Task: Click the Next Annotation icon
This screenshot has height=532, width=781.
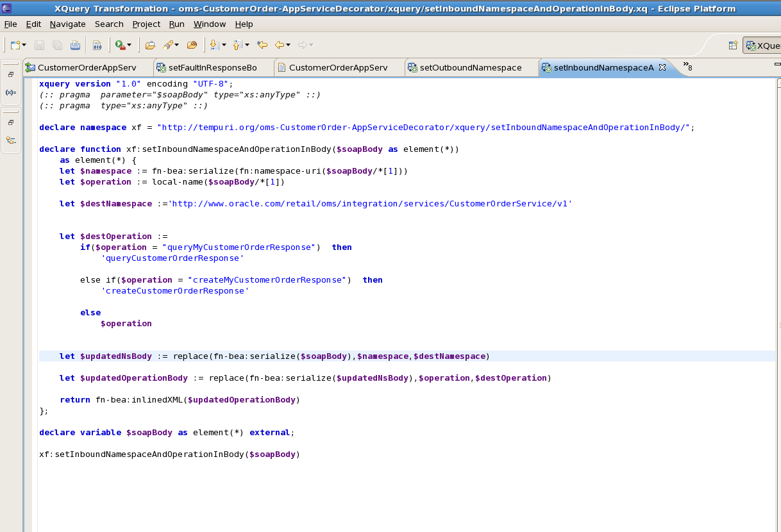Action: (x=215, y=45)
